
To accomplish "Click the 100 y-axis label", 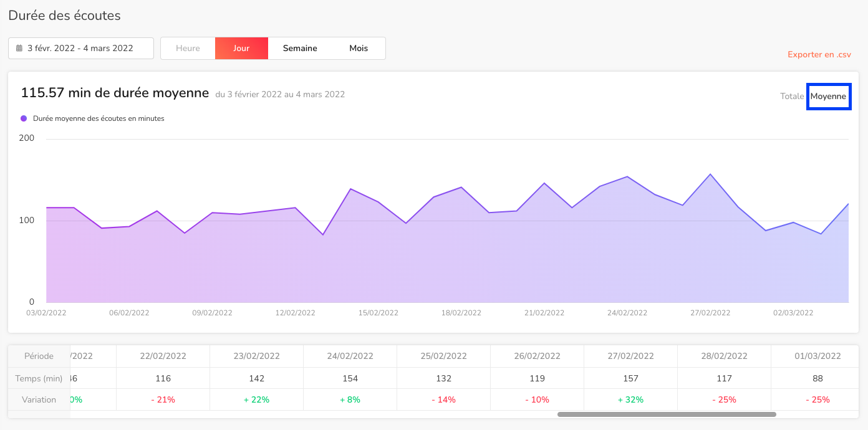I will click(x=27, y=221).
